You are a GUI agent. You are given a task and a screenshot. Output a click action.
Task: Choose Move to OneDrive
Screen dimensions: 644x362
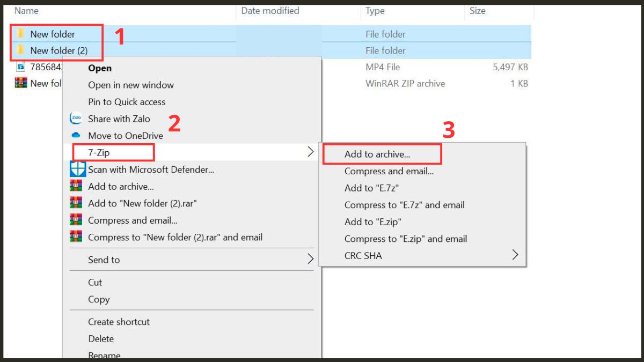coord(126,136)
